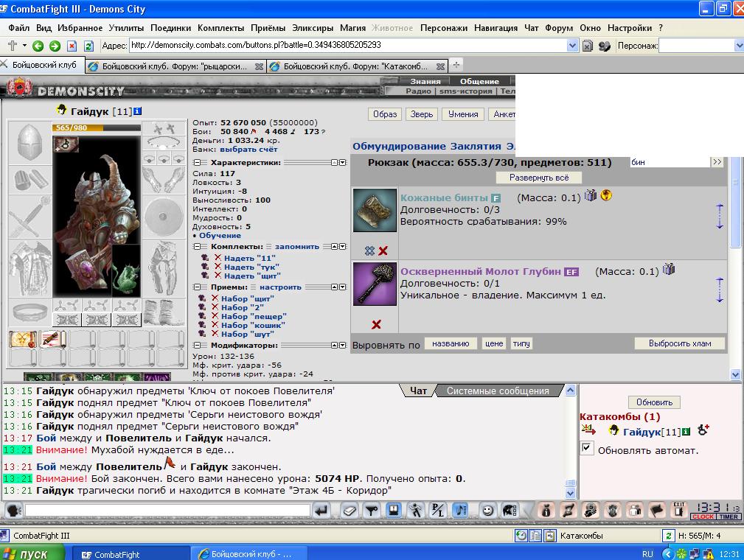The width and height of the screenshot is (744, 560).
Task: Click the flag icon in bottom bar
Action: coord(657,510)
